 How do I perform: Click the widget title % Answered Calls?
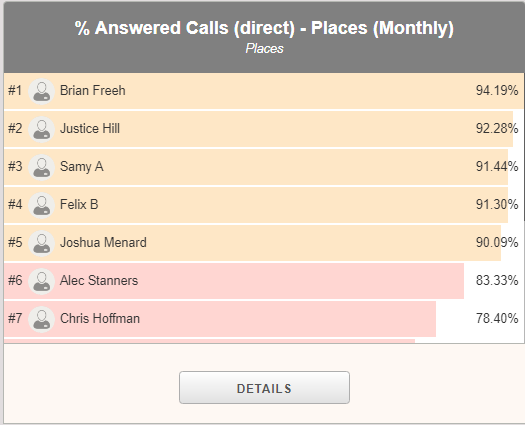point(264,28)
